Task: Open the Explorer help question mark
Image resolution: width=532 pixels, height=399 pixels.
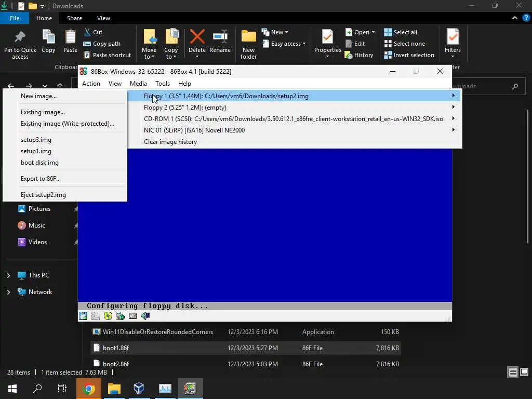Action: (526, 18)
